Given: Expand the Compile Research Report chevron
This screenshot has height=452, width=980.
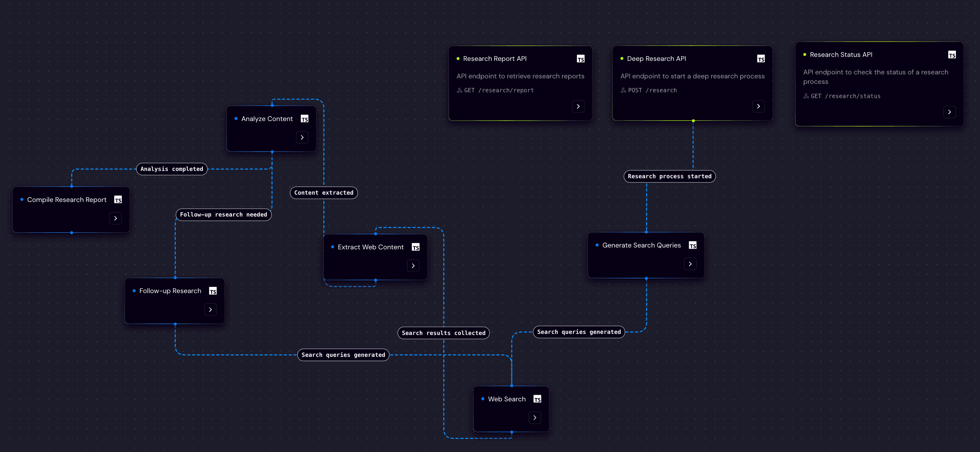Looking at the screenshot, I should [116, 218].
